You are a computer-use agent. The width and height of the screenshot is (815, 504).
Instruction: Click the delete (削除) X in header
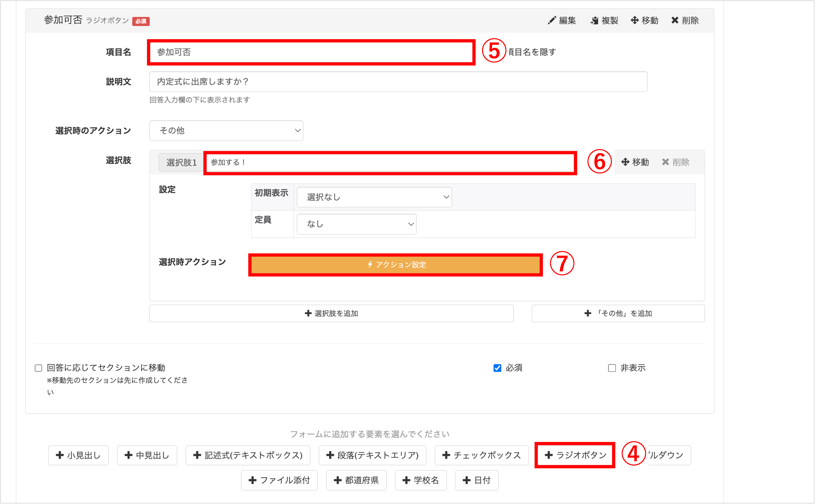coord(675,20)
